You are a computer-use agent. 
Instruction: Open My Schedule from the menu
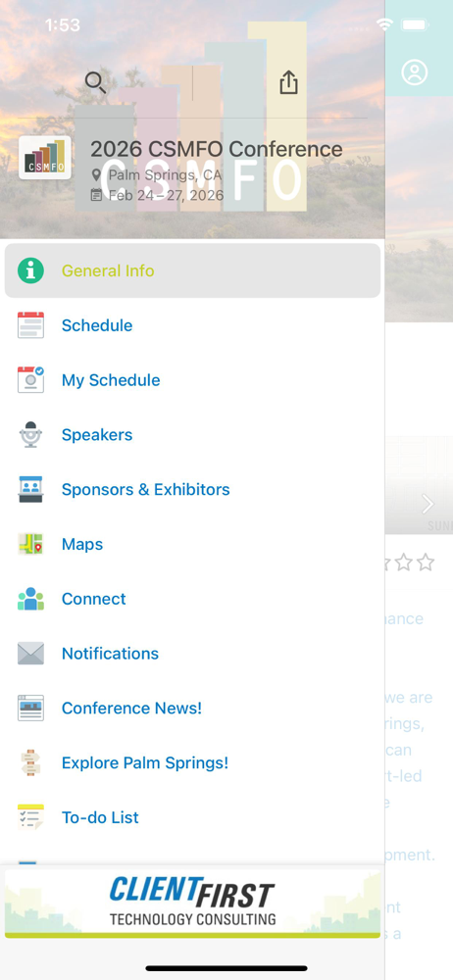pyautogui.click(x=193, y=380)
